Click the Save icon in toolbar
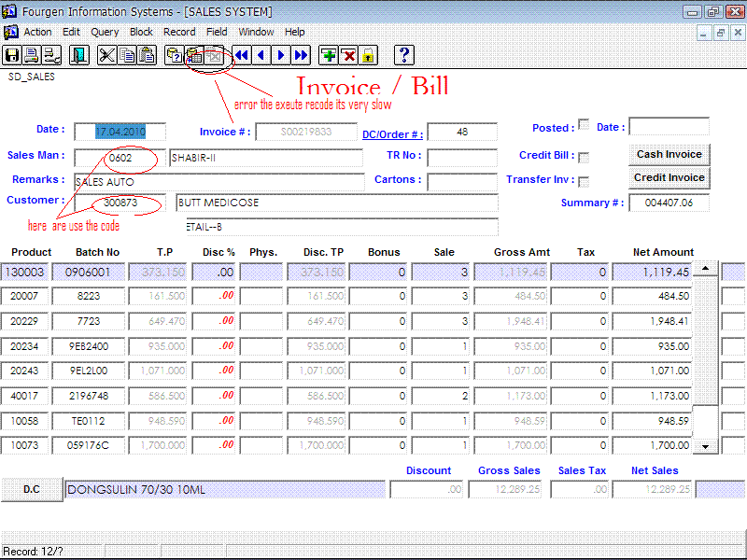The width and height of the screenshot is (747, 560). (13, 55)
